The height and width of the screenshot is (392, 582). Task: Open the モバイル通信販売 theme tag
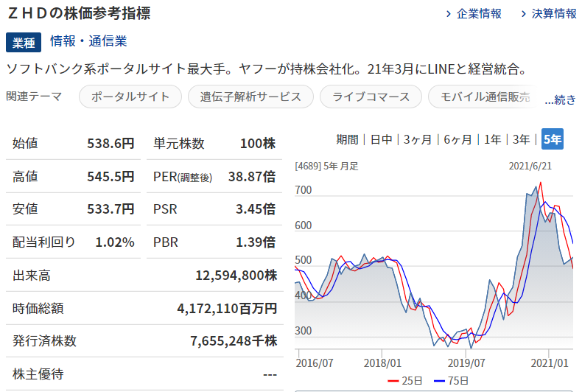click(x=485, y=97)
